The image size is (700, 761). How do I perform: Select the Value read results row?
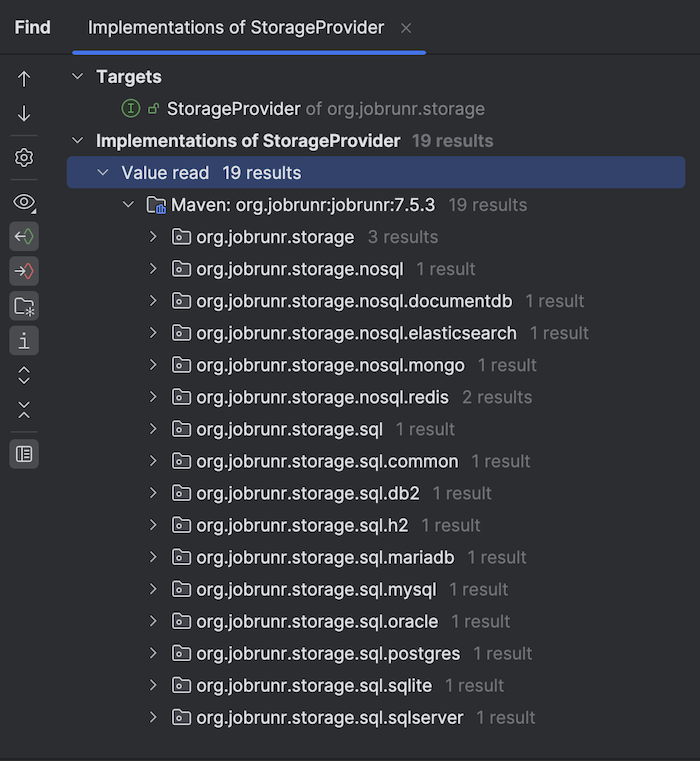pos(376,173)
